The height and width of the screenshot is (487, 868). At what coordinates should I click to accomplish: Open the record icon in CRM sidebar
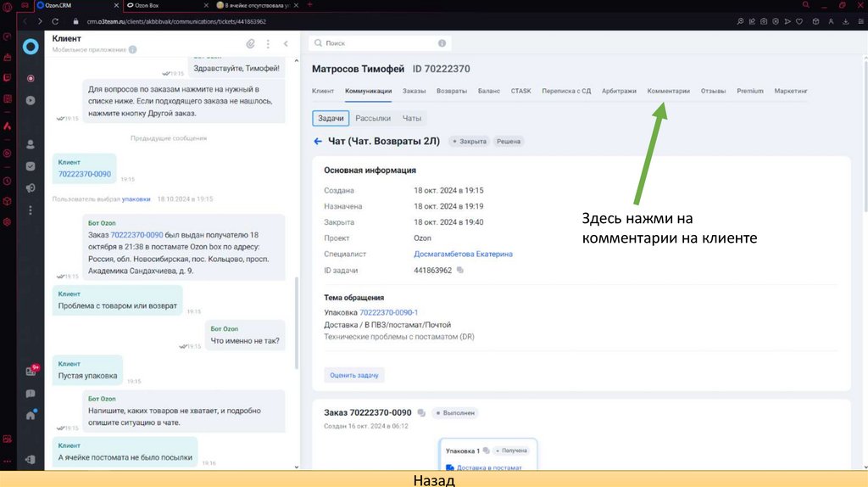click(x=31, y=78)
